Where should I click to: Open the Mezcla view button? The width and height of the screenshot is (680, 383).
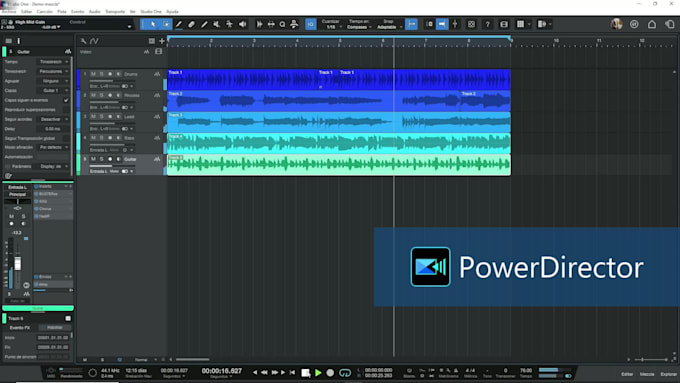coord(647,374)
